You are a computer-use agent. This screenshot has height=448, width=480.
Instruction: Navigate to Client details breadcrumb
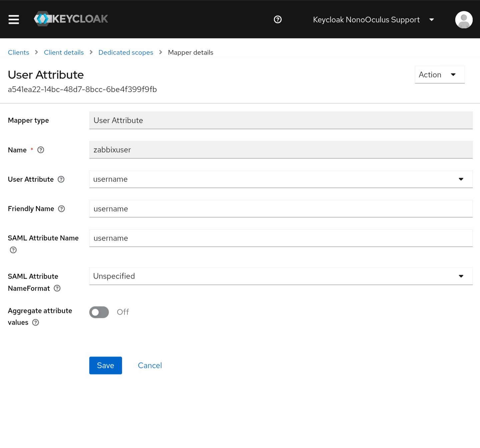[x=64, y=52]
